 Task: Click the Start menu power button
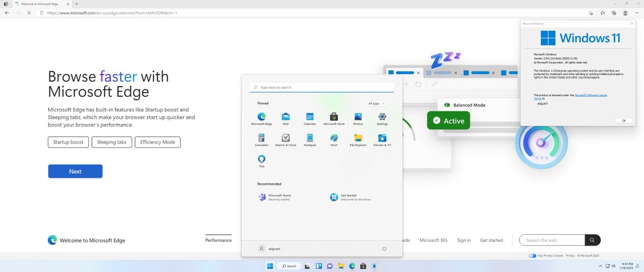[384, 249]
